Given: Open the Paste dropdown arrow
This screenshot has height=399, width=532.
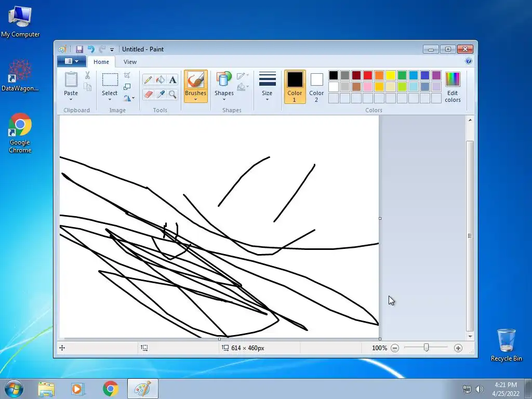Looking at the screenshot, I should point(71,99).
